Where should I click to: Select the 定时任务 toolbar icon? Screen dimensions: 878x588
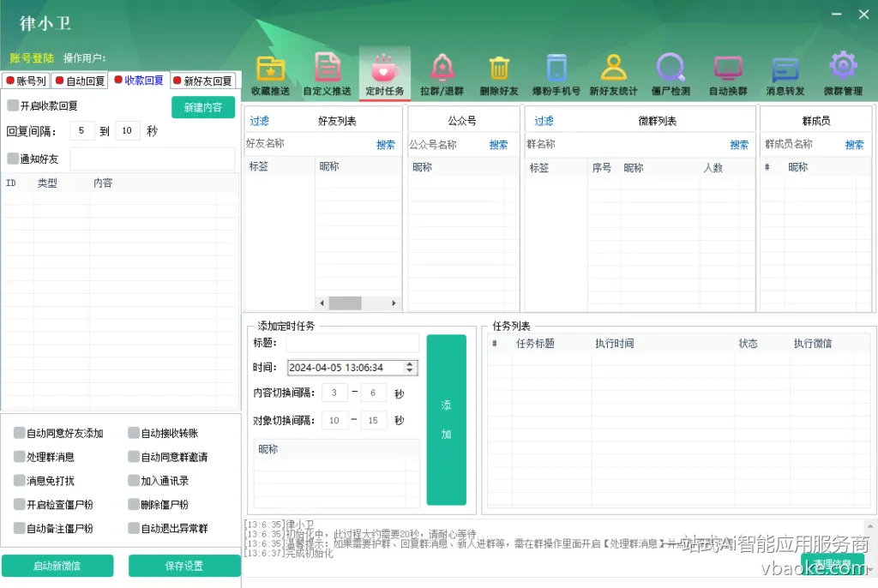(x=384, y=75)
